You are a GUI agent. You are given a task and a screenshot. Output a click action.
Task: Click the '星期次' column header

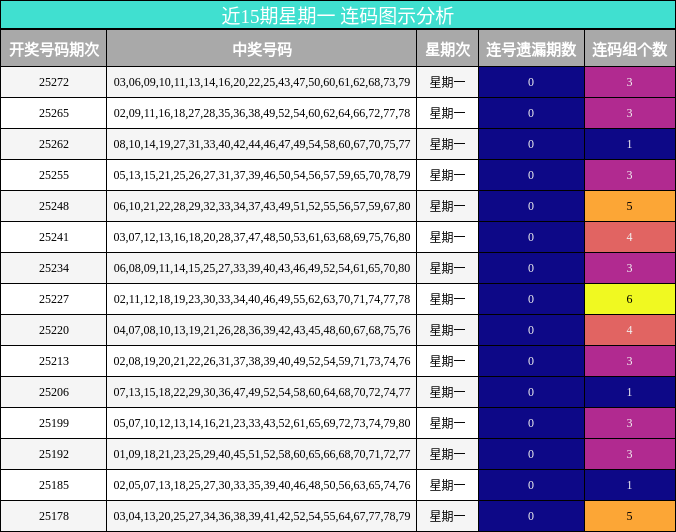pos(448,49)
